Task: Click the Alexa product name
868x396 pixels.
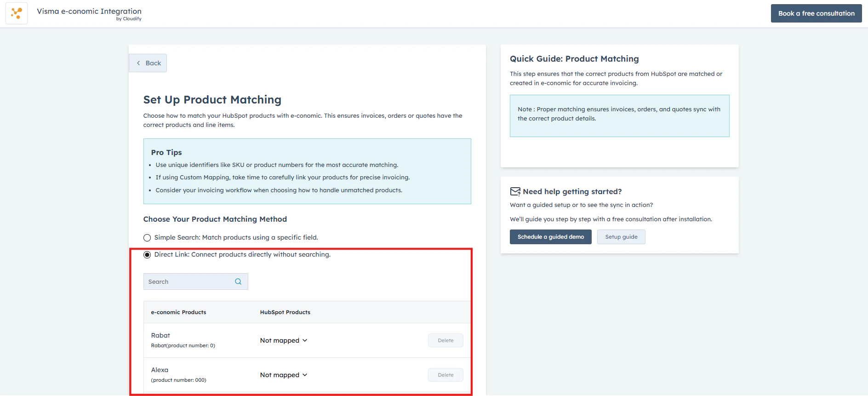Action: (x=160, y=370)
